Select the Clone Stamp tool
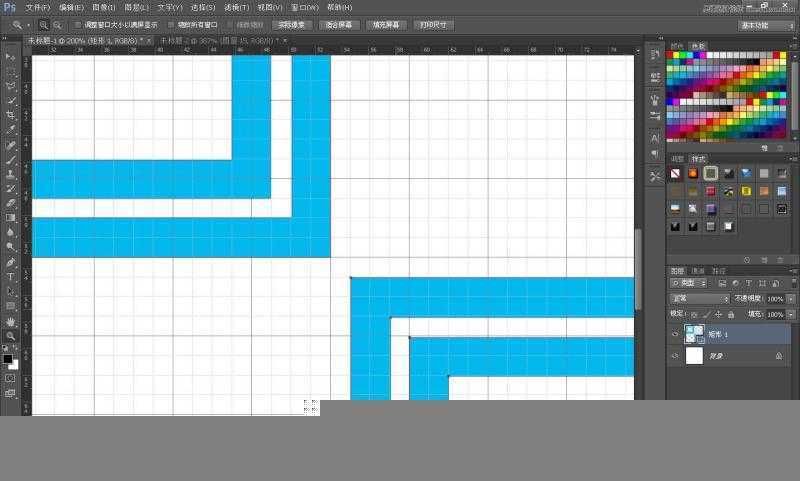This screenshot has height=481, width=800. tap(10, 174)
